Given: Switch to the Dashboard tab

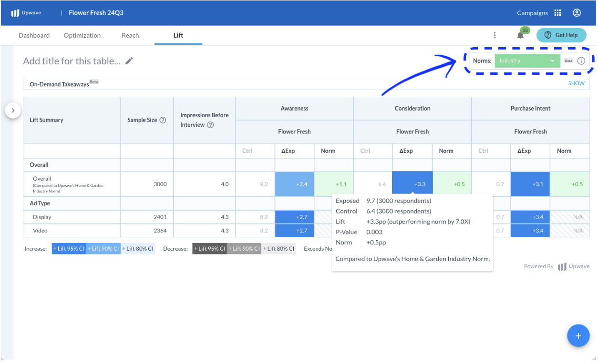Looking at the screenshot, I should point(34,35).
